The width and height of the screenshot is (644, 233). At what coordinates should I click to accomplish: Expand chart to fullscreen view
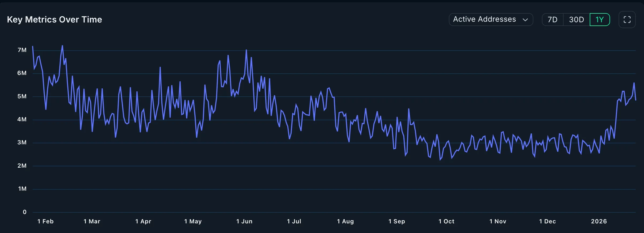(x=627, y=20)
